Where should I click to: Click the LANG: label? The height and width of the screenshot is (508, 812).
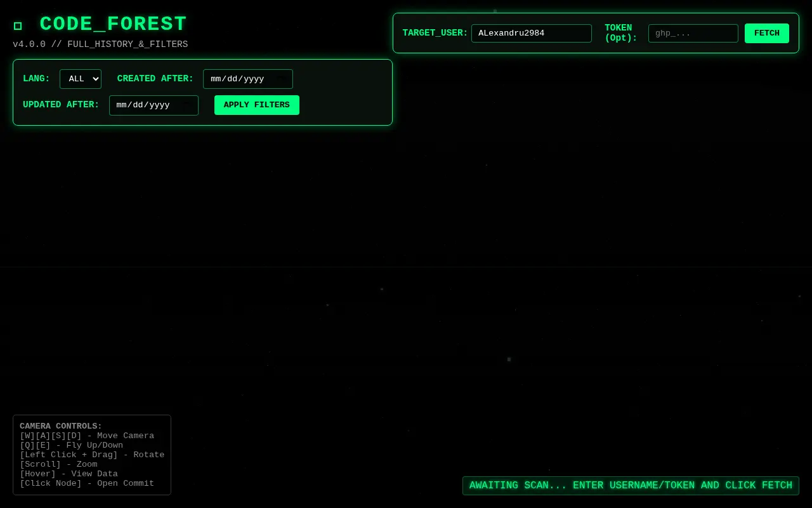coord(36,79)
